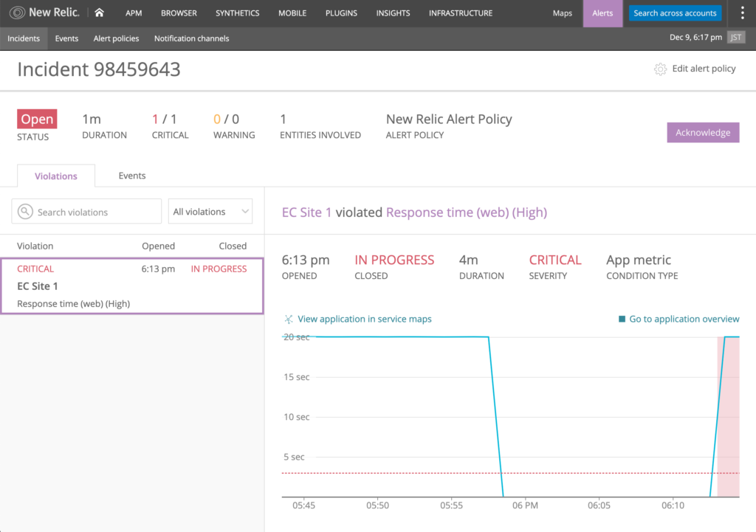Click View application in service maps

coord(365,319)
